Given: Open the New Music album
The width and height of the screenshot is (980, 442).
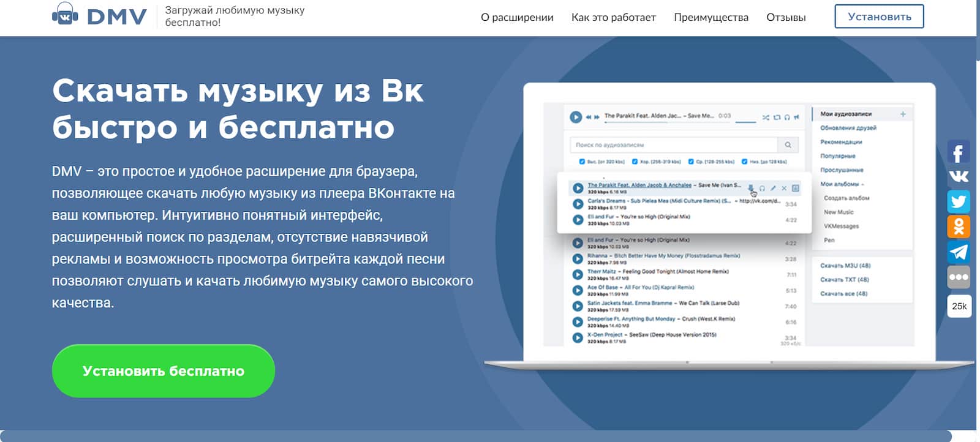Looking at the screenshot, I should tap(839, 212).
